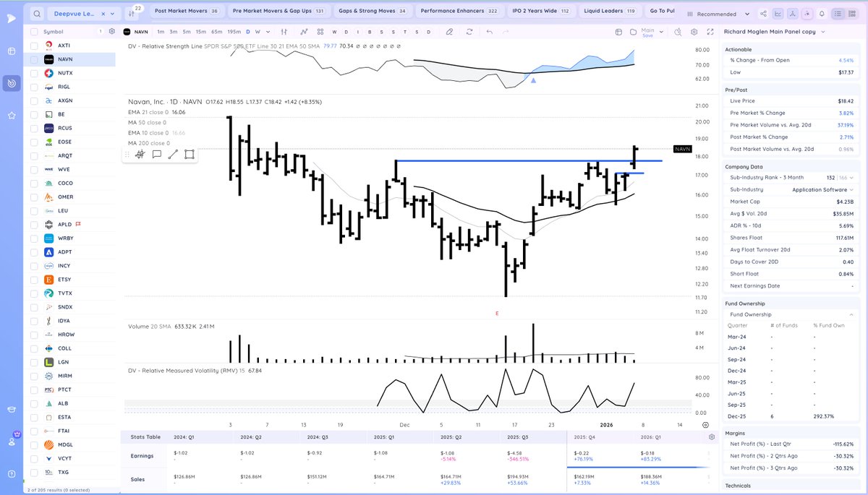Open the alerts bell icon
Viewport: 868px width, 495px height.
pos(822,13)
